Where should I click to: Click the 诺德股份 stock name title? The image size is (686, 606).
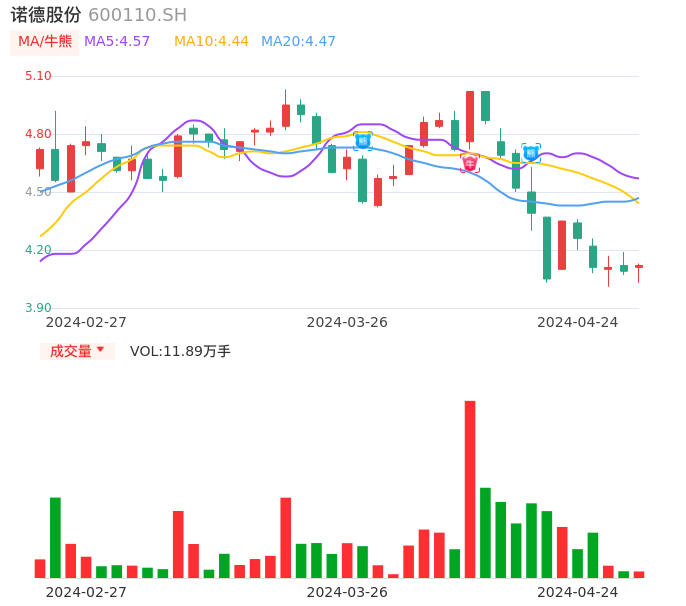pyautogui.click(x=45, y=15)
